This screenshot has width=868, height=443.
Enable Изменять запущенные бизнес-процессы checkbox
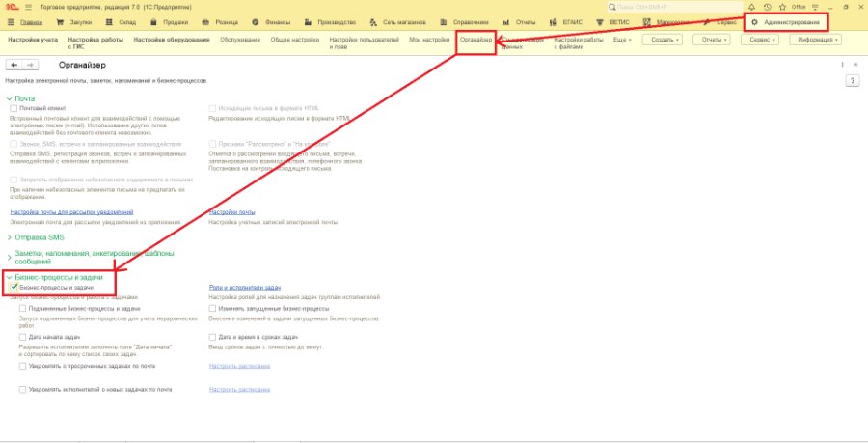[x=212, y=309]
